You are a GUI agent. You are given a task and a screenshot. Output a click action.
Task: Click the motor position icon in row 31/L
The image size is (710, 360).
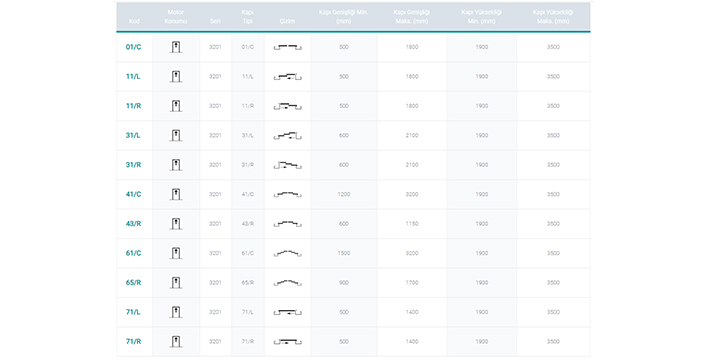click(x=176, y=135)
